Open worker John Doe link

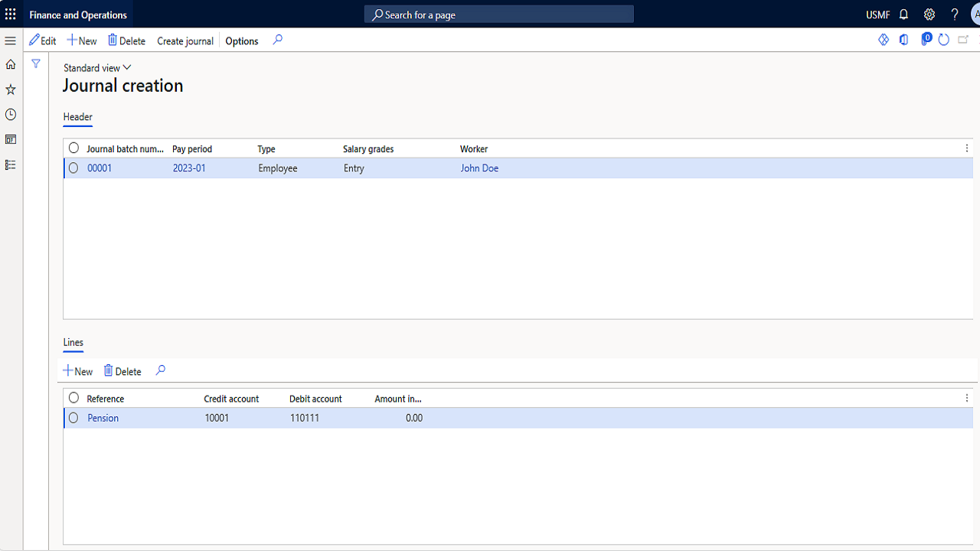point(479,168)
